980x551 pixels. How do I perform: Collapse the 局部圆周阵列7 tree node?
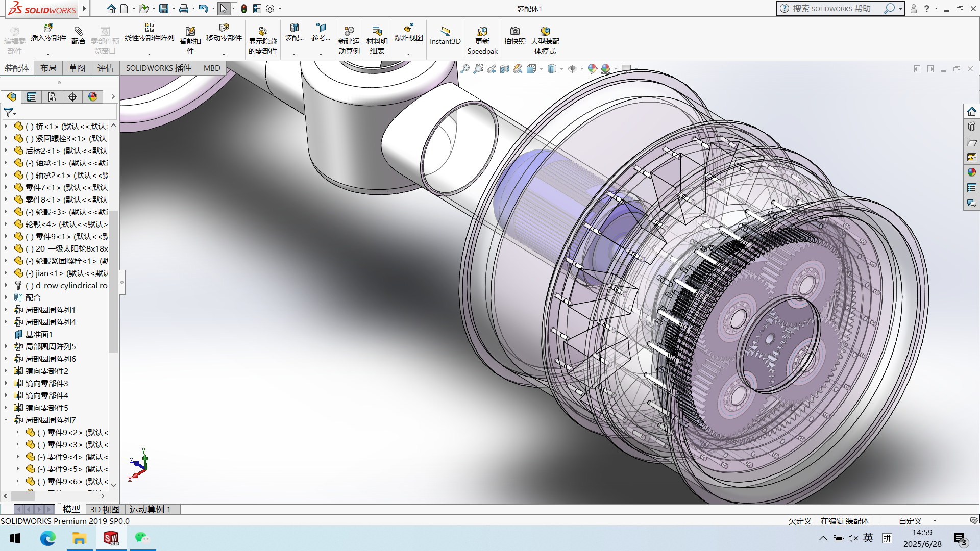click(x=6, y=420)
